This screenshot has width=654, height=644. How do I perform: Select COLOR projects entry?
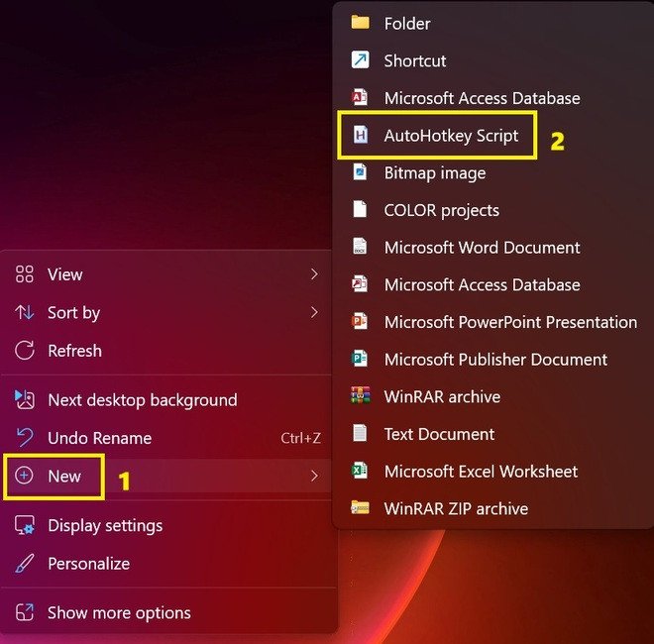(x=492, y=210)
